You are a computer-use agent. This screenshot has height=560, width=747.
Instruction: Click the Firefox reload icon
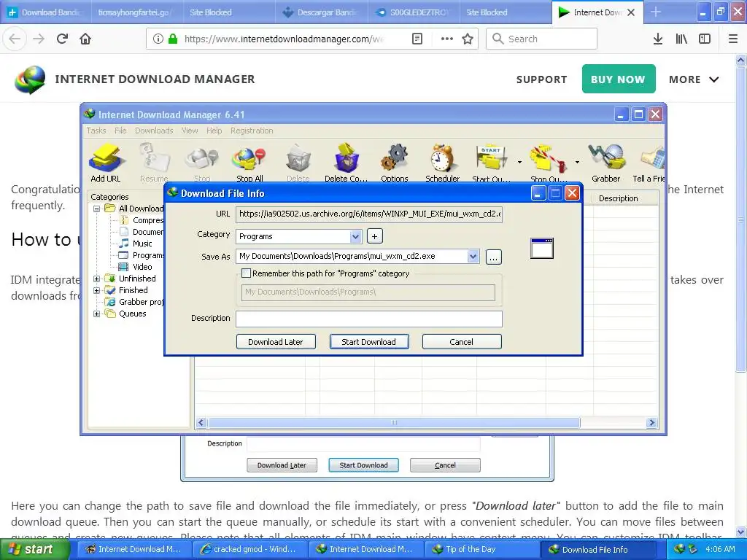[62, 39]
